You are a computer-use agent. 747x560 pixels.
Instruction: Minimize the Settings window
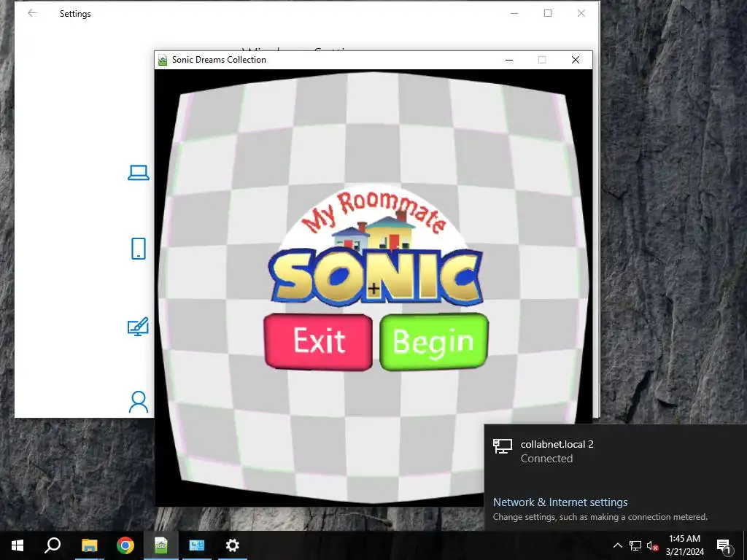(514, 13)
